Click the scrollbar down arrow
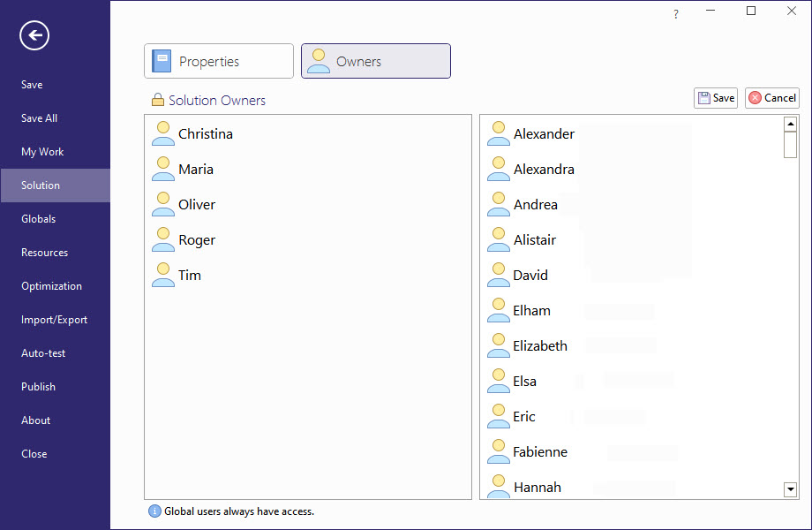The height and width of the screenshot is (530, 812). pos(790,488)
